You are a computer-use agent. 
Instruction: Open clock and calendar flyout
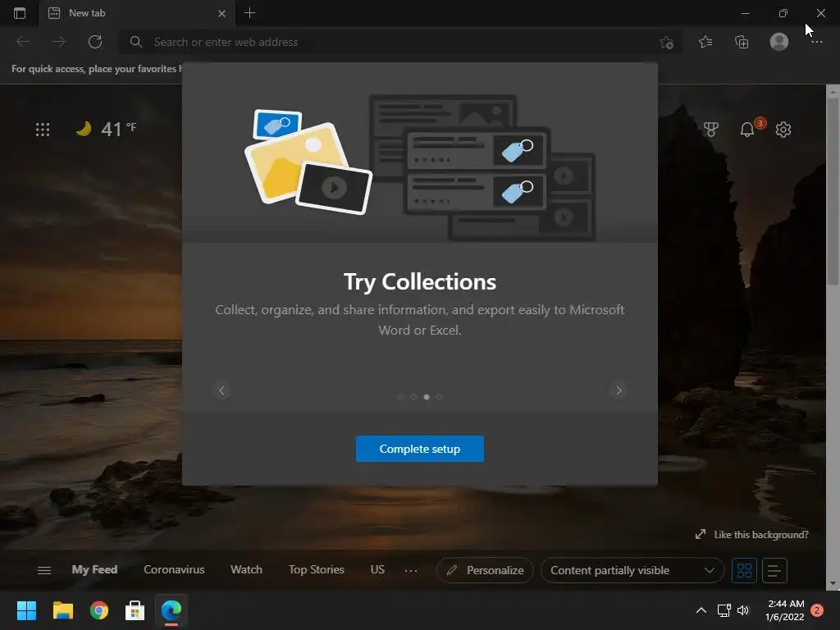(x=785, y=610)
